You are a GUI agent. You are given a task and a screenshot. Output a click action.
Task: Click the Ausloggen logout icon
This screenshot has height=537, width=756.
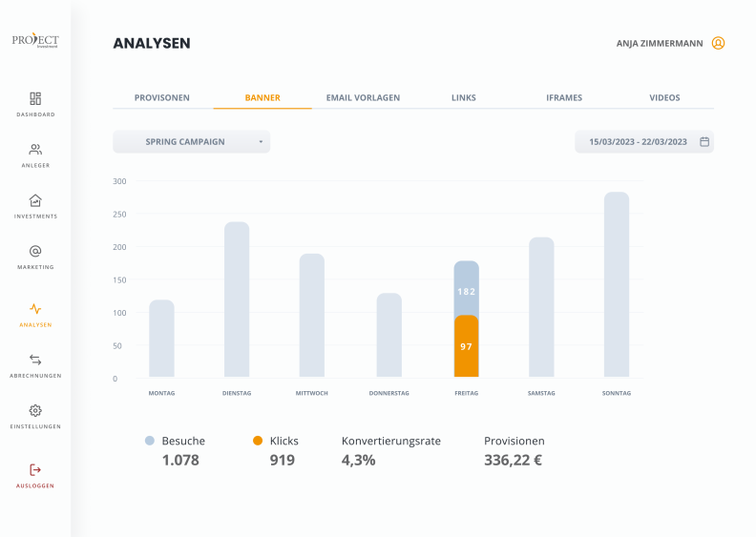tap(35, 469)
